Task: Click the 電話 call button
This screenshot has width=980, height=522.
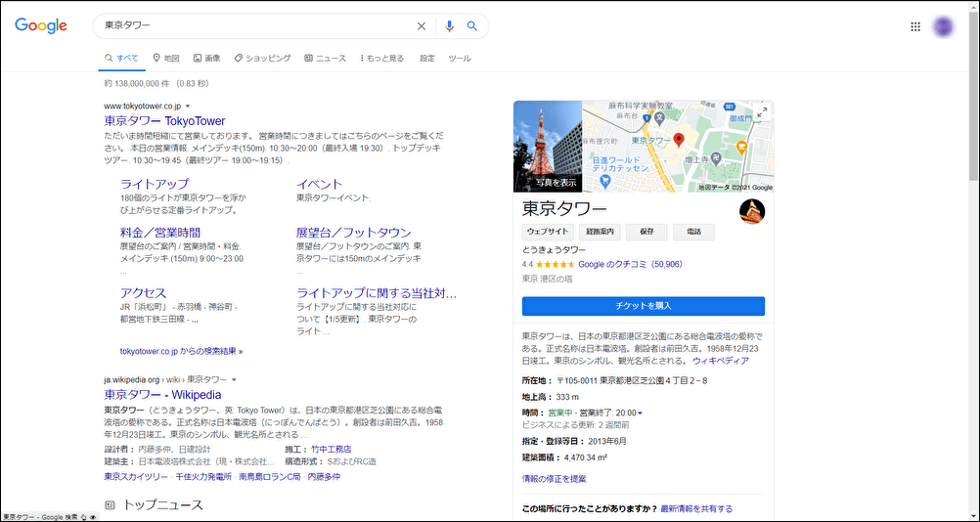Action: (x=693, y=232)
